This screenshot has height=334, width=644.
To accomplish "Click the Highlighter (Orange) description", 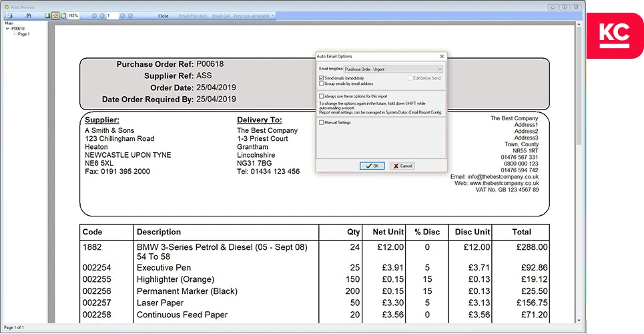I will (x=176, y=280).
